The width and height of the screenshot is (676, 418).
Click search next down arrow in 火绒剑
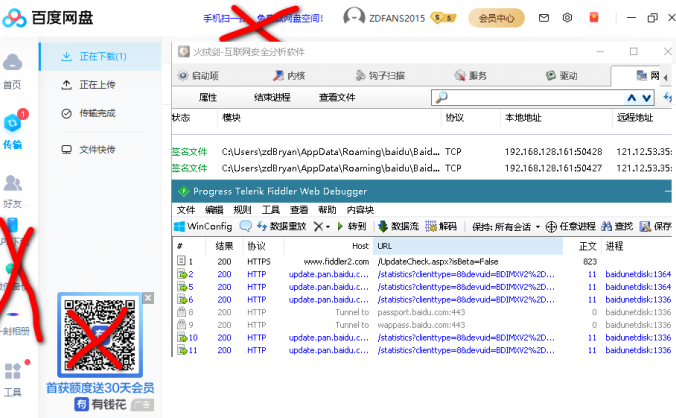(x=647, y=98)
